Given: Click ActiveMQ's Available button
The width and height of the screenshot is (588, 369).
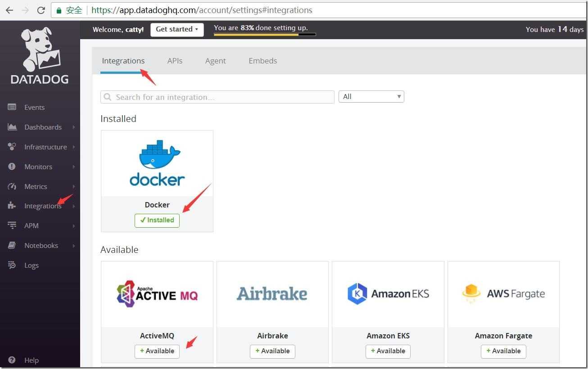Looking at the screenshot, I should [157, 351].
